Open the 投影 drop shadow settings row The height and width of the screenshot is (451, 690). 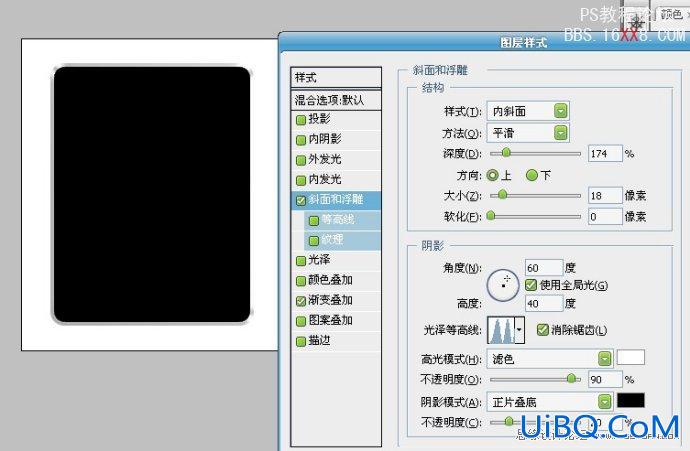(x=337, y=119)
